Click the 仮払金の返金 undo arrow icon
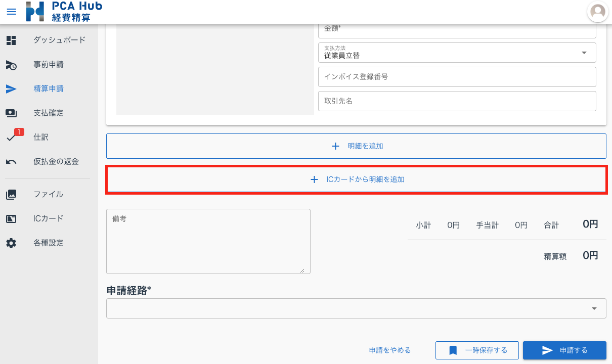Image resolution: width=612 pixels, height=364 pixels. [11, 162]
